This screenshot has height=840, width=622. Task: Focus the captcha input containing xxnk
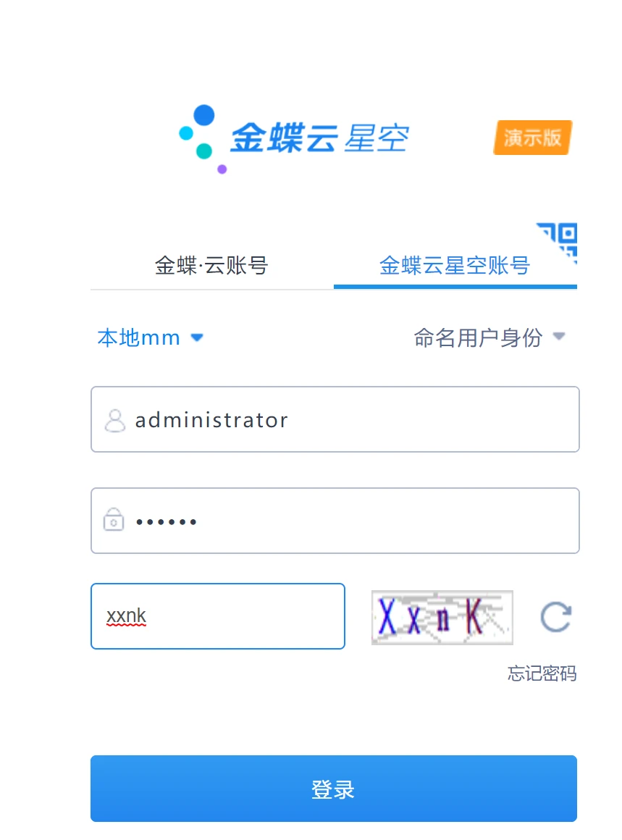[218, 616]
